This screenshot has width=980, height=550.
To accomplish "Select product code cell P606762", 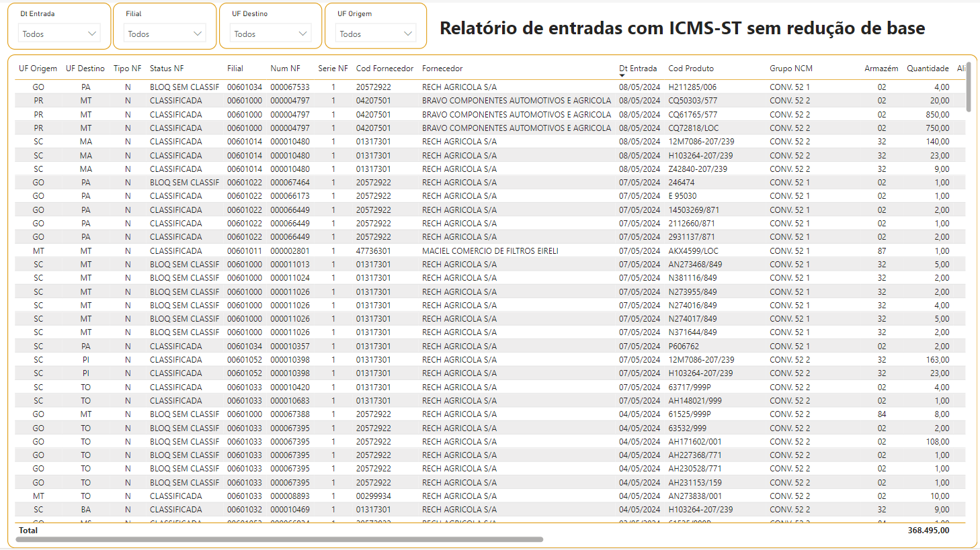I will [x=684, y=347].
